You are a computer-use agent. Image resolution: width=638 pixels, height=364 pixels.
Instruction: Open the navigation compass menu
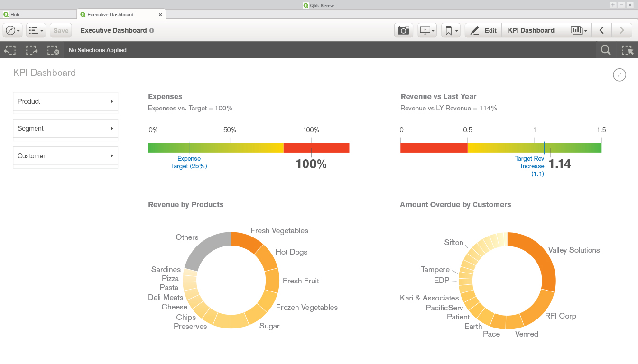tap(13, 30)
